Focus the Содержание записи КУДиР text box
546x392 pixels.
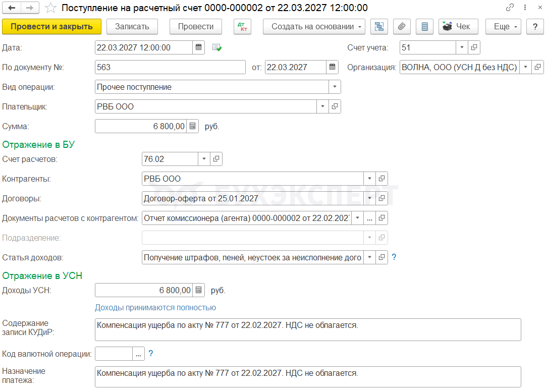(x=308, y=329)
